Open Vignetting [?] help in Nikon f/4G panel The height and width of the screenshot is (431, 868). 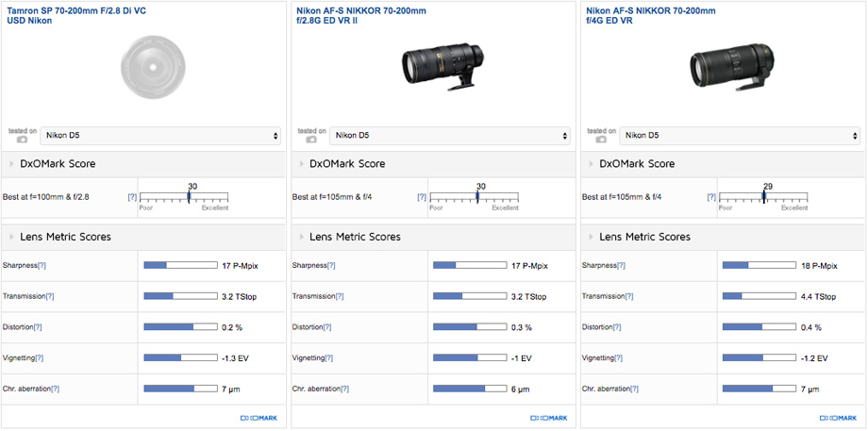tap(620, 358)
